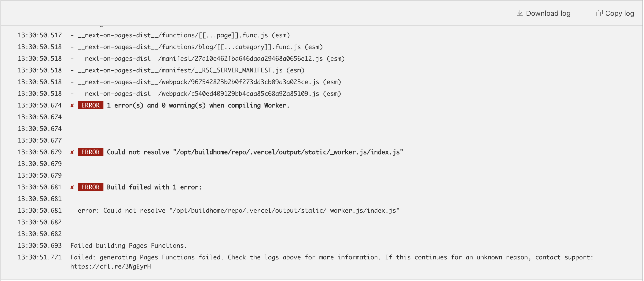Click the ERROR badge on compiling Worker line

[90, 105]
